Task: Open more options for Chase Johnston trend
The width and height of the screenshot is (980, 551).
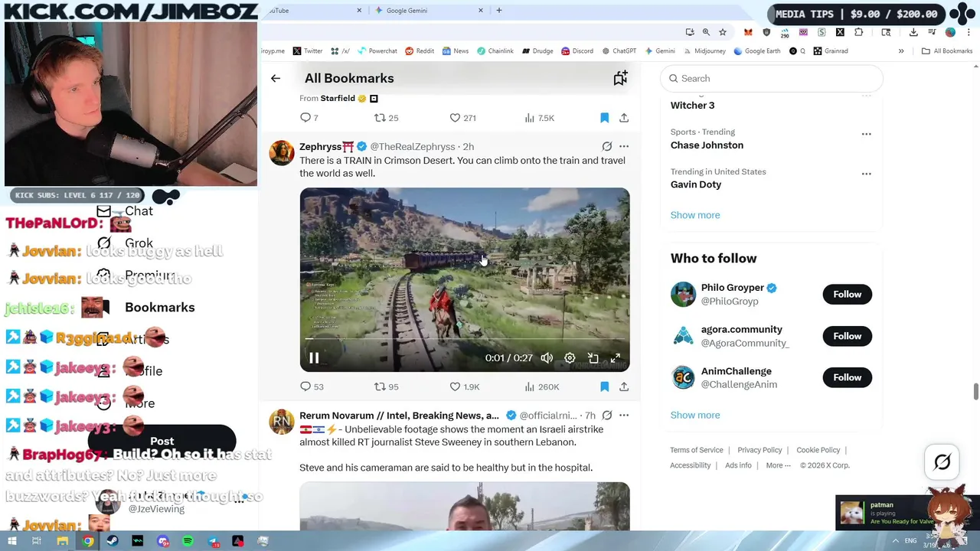Action: (x=866, y=134)
